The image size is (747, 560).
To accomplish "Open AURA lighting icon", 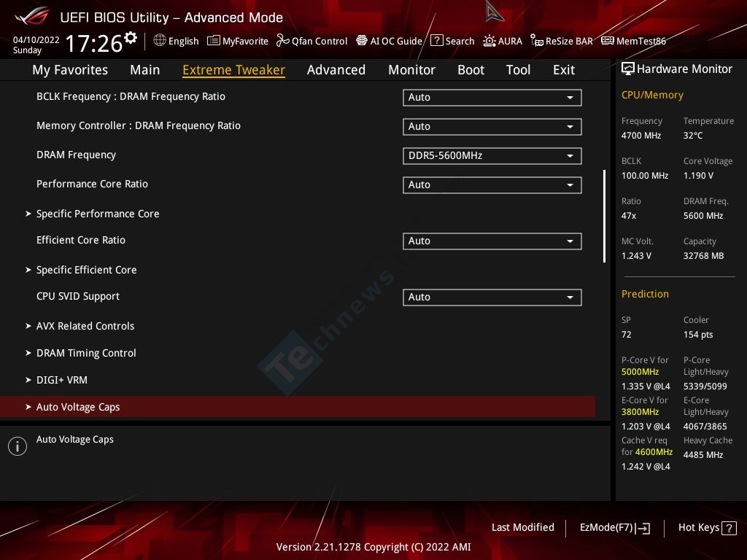I will (x=489, y=41).
